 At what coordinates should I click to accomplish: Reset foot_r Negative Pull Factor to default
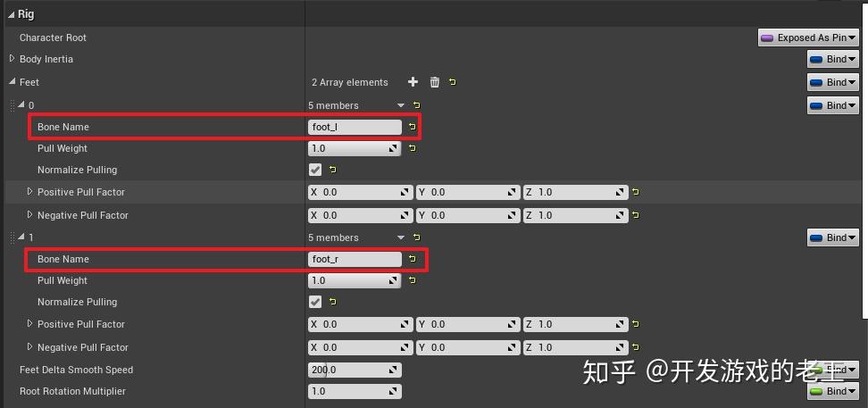pyautogui.click(x=635, y=347)
